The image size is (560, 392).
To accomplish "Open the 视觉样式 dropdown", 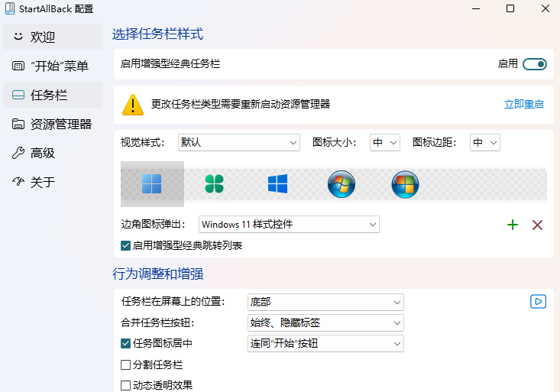I will click(238, 143).
